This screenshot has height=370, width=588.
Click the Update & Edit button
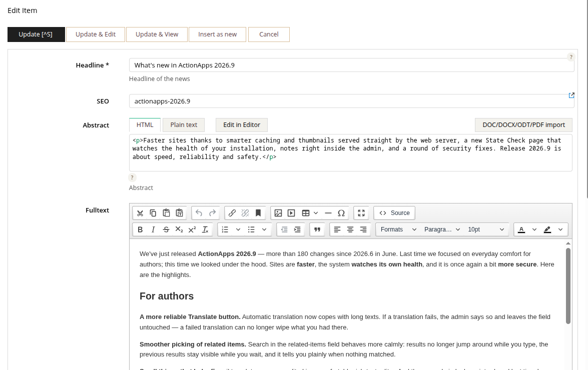[96, 34]
